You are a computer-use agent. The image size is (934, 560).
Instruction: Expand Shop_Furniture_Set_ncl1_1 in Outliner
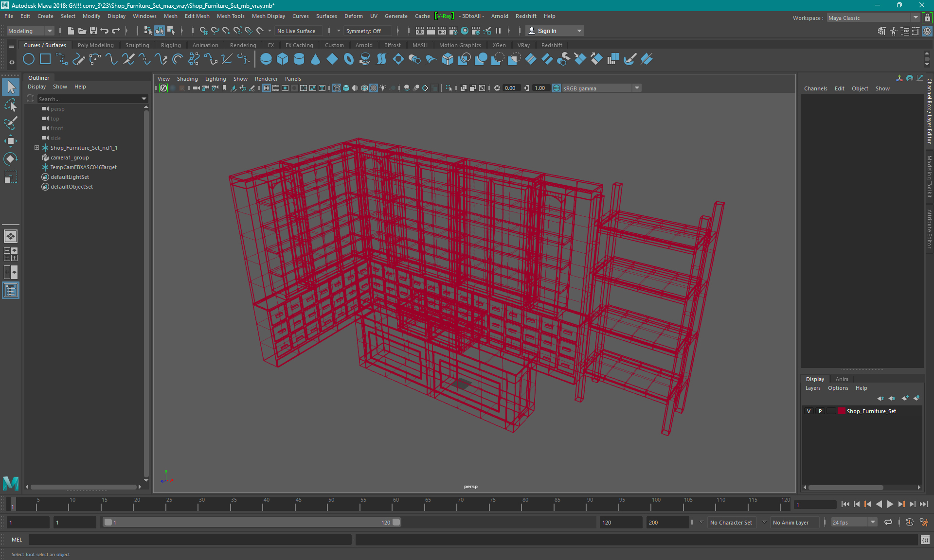36,148
